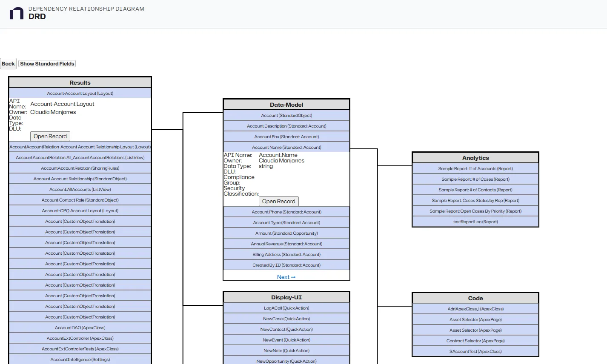Screen dimensions: 607x364
Task: Select AccountDAO (ApexClass) in Results panel
Action: pyautogui.click(x=80, y=327)
